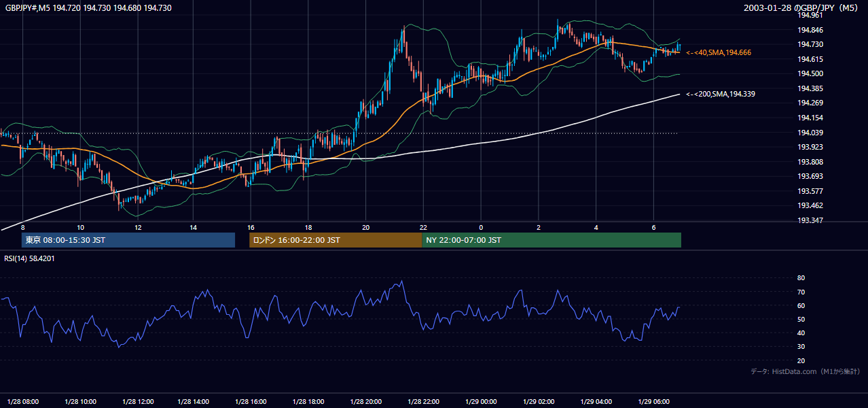Click price axis value 194.039
The image size is (868, 408).
click(810, 133)
